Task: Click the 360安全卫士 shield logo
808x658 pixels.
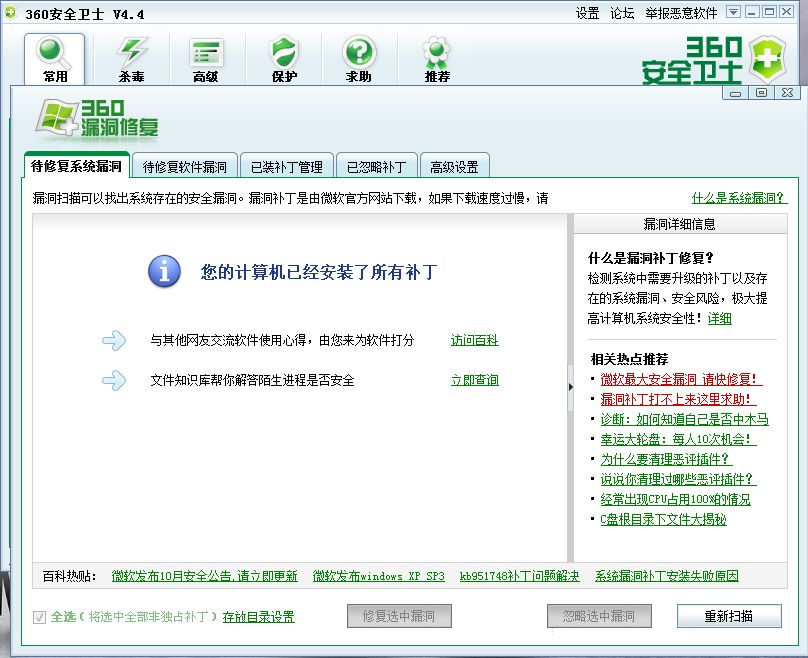Action: click(x=768, y=59)
